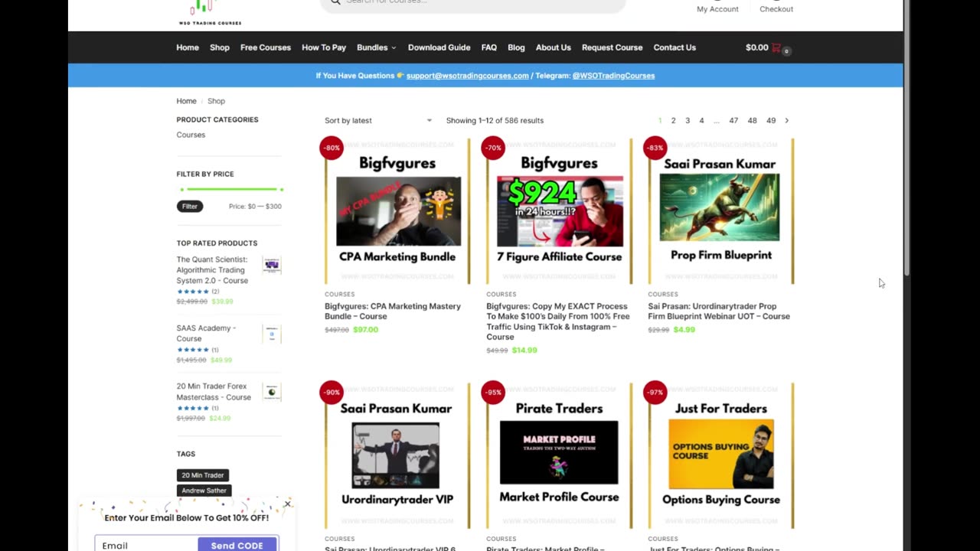Open the Sort by latest dropdown

tap(378, 120)
